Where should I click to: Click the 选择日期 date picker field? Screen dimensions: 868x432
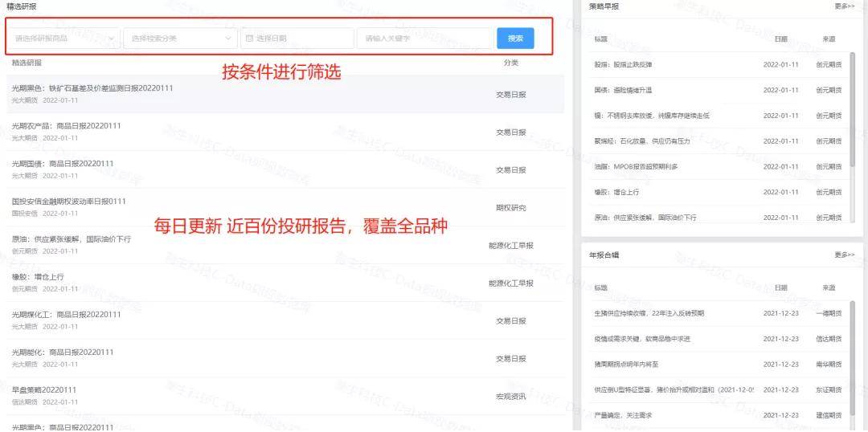point(297,39)
